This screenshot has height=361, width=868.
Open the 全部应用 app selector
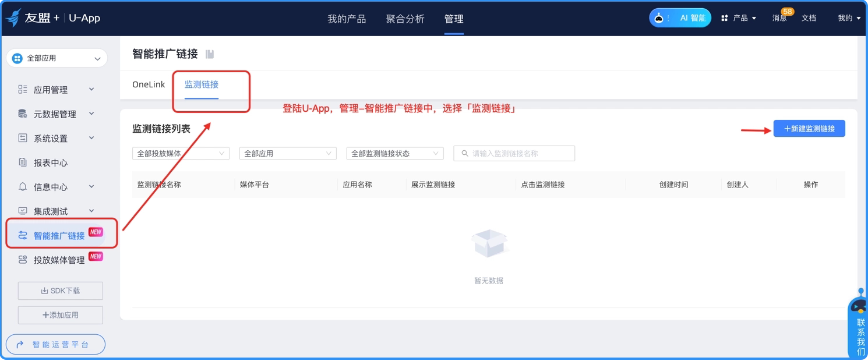(x=57, y=58)
